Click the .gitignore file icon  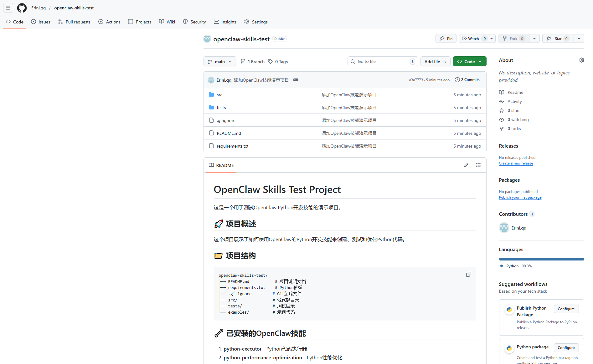(211, 120)
